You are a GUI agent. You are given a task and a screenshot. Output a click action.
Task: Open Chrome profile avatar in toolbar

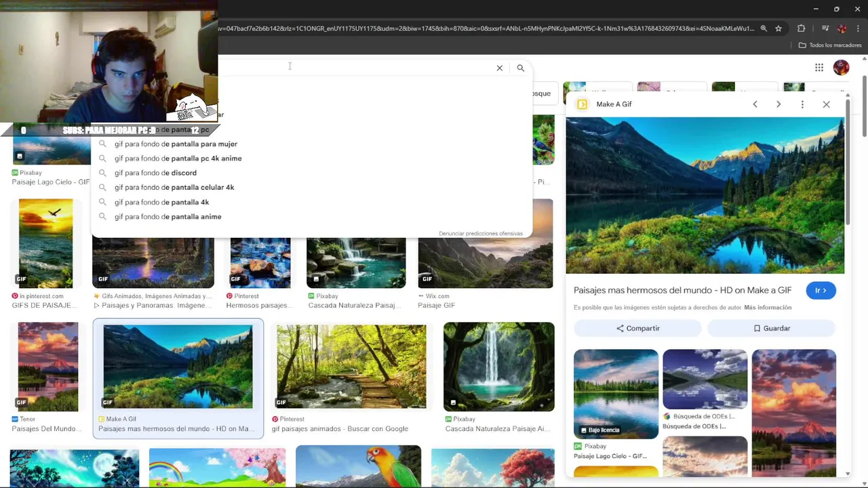tap(842, 28)
